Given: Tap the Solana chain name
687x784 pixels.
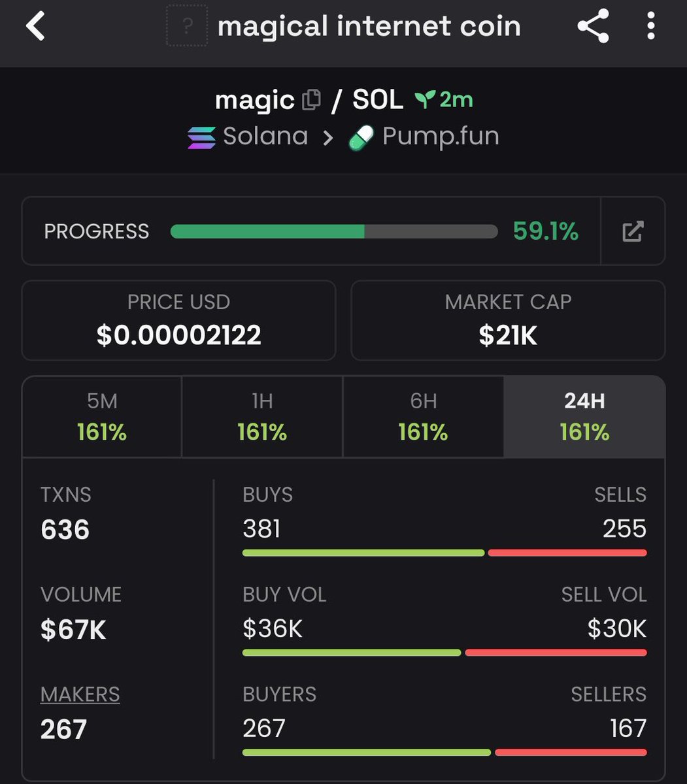Looking at the screenshot, I should [265, 137].
